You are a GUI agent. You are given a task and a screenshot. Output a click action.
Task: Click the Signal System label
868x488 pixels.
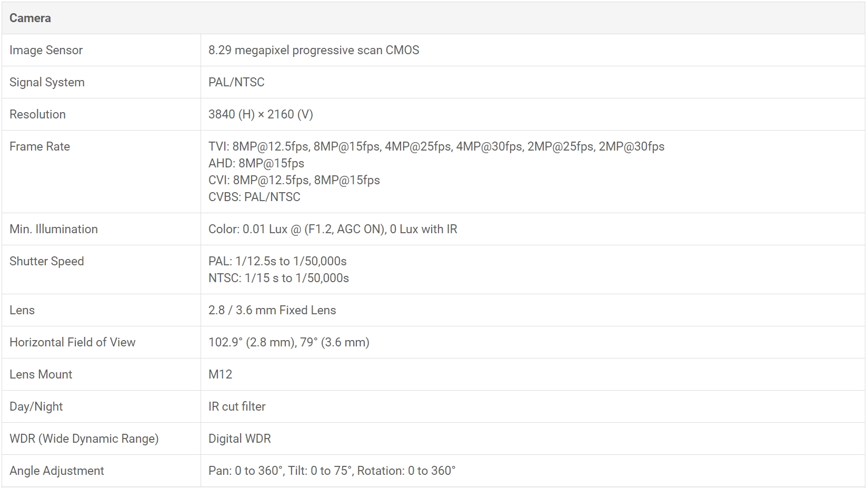click(x=47, y=82)
